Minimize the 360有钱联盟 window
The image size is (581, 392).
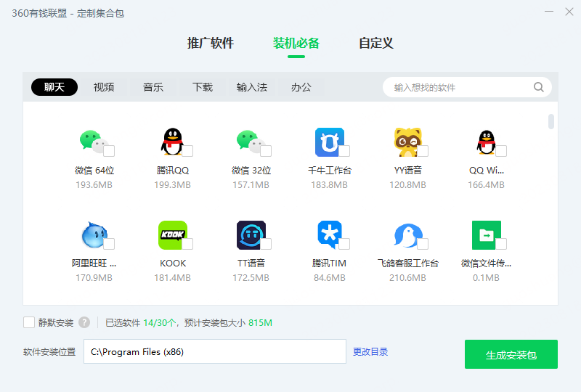[549, 12]
